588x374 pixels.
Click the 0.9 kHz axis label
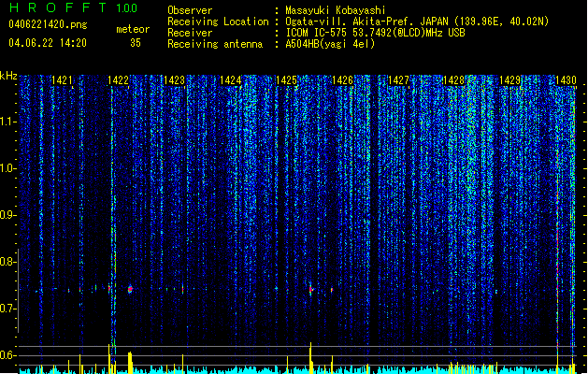click(x=7, y=215)
